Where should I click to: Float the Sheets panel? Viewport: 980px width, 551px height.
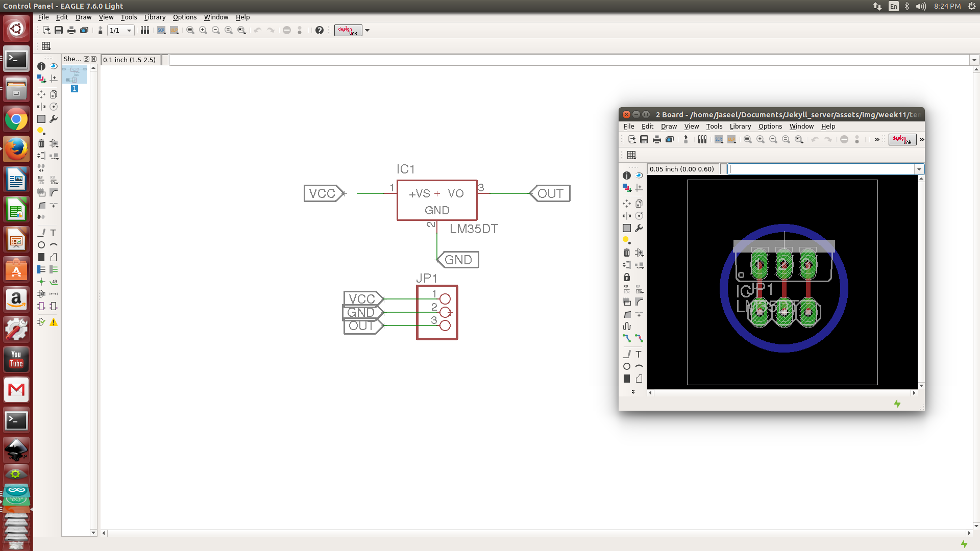[86, 59]
